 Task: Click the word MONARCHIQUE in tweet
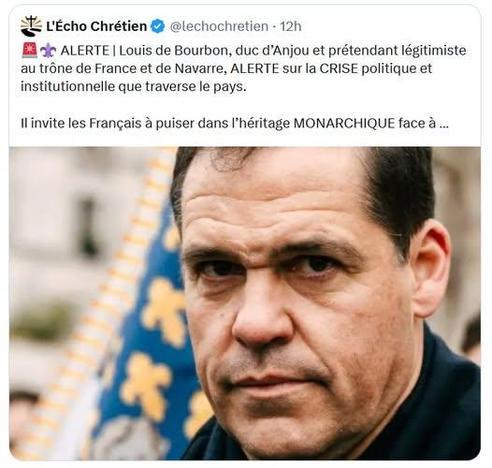344,124
